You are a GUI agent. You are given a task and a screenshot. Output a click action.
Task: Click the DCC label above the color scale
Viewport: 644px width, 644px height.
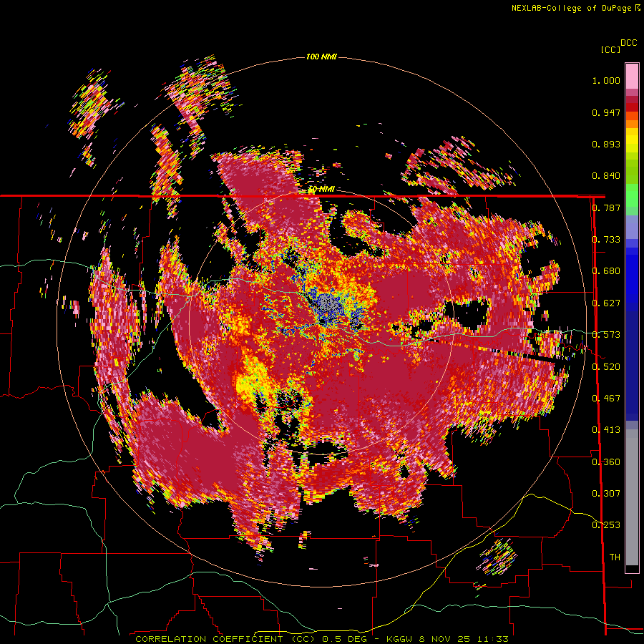629,43
